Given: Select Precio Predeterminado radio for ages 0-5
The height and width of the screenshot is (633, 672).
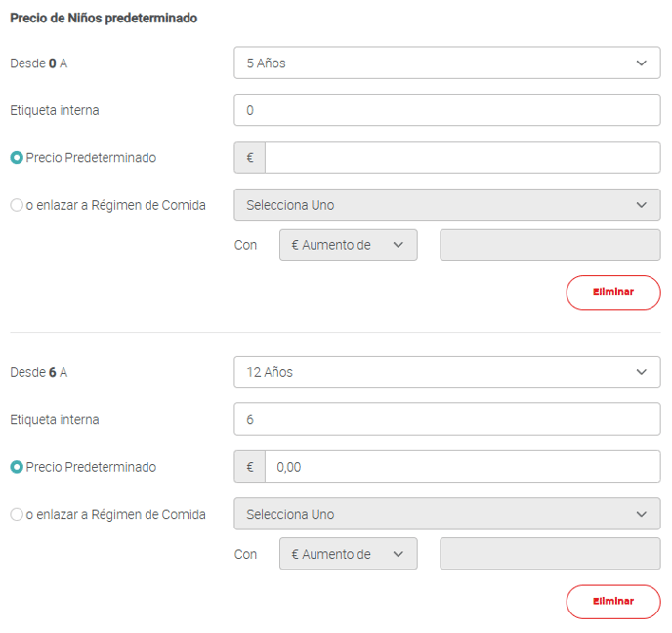Looking at the screenshot, I should (x=17, y=158).
